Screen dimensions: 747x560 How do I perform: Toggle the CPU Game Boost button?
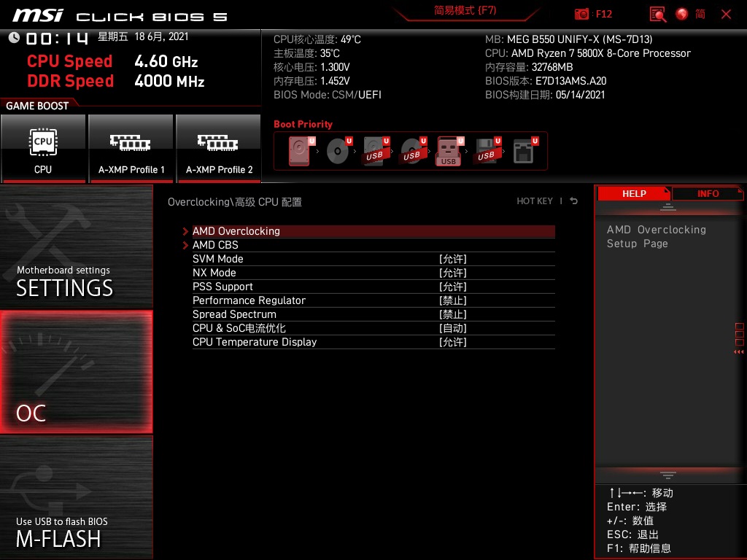click(43, 148)
